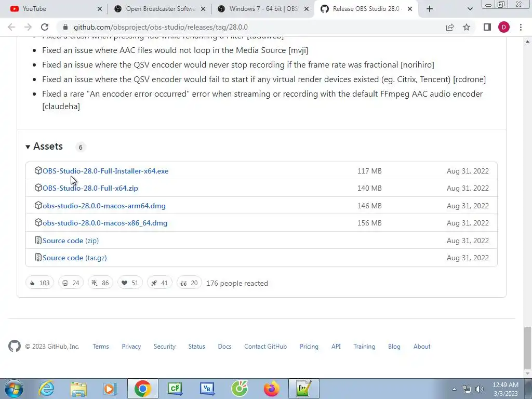
Task: Click the address bar URL
Action: 161,27
